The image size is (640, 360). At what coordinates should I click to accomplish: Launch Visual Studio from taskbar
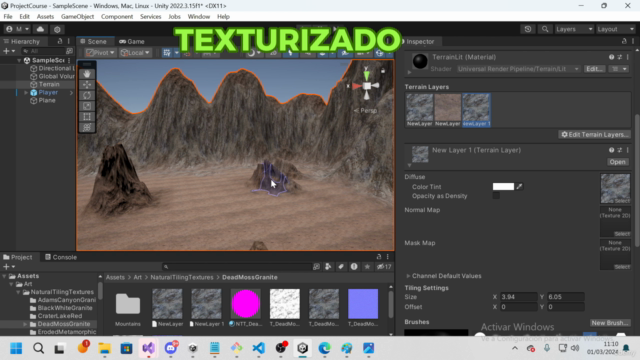pos(149,348)
